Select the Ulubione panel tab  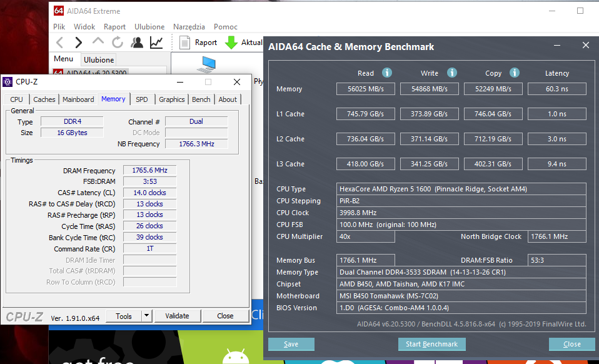(x=99, y=60)
